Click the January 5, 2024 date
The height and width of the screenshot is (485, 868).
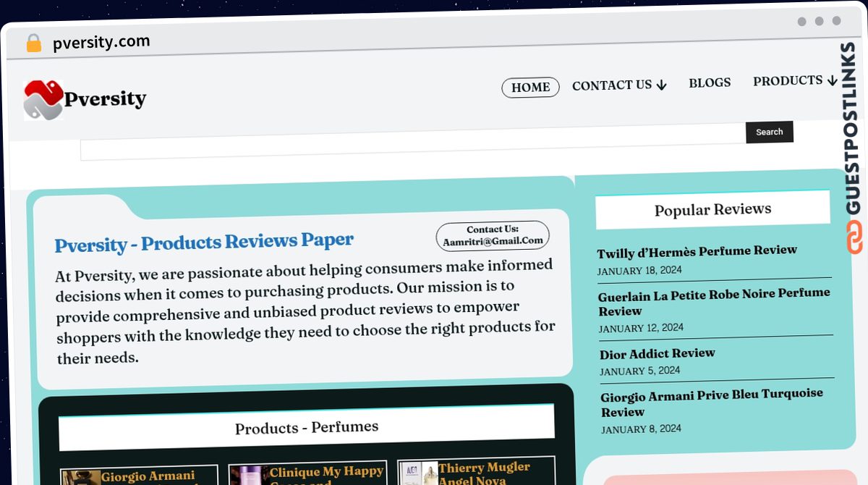(640, 371)
